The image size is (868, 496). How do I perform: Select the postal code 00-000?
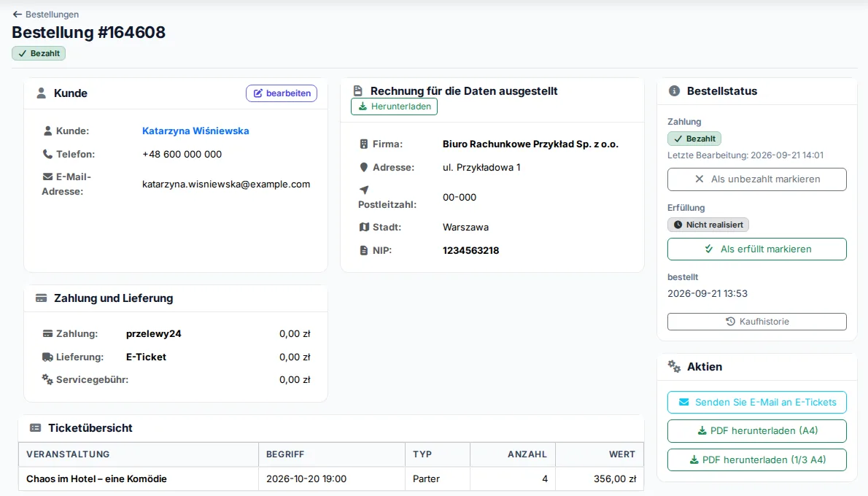coord(460,197)
